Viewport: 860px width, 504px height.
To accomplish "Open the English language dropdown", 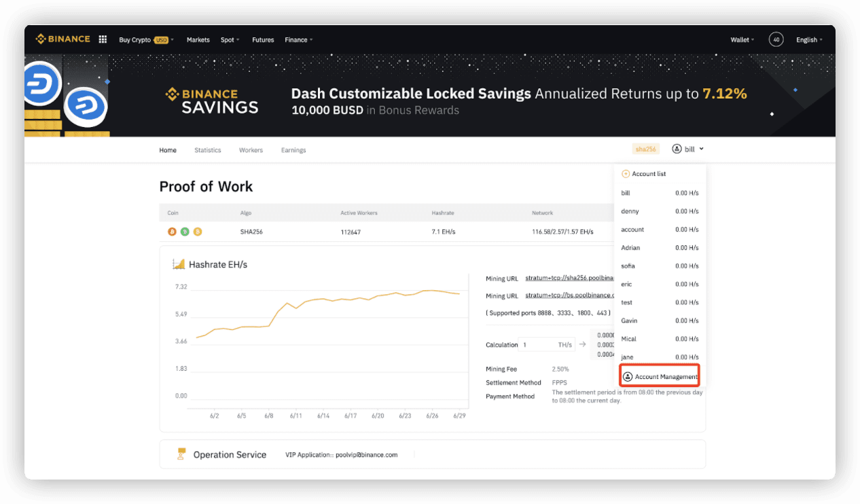I will coord(809,40).
